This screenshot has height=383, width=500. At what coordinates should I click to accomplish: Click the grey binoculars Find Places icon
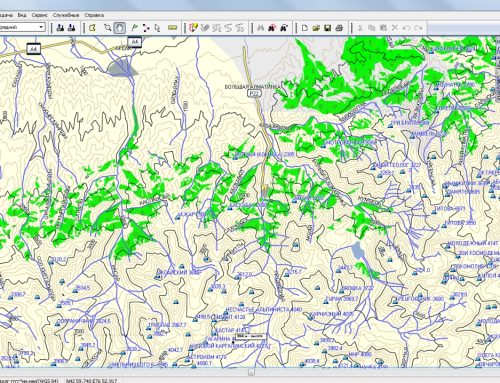261,28
